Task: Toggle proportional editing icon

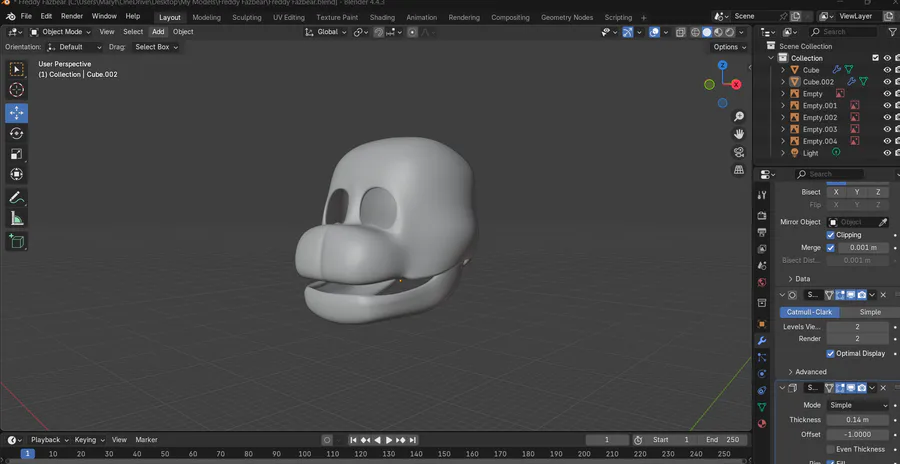Action: [x=412, y=32]
